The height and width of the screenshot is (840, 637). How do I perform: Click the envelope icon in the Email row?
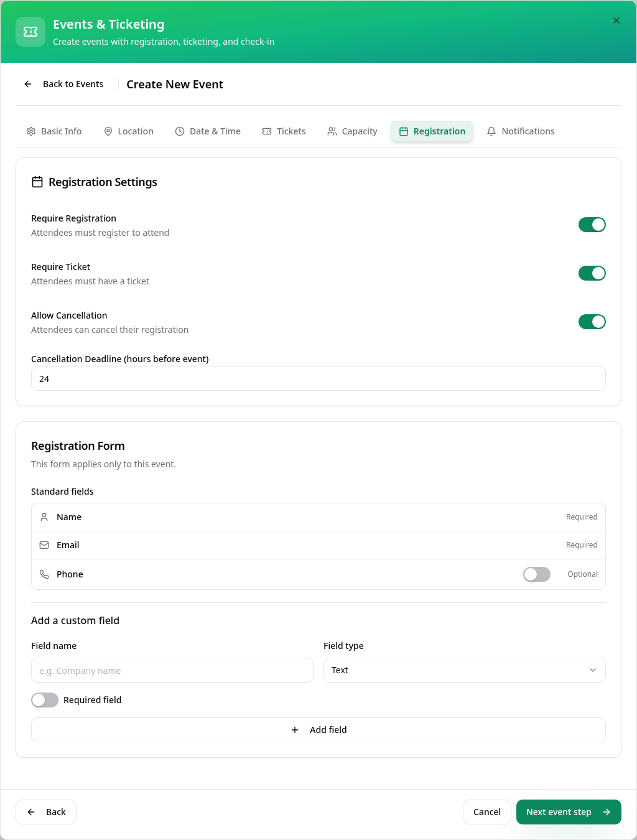(44, 545)
